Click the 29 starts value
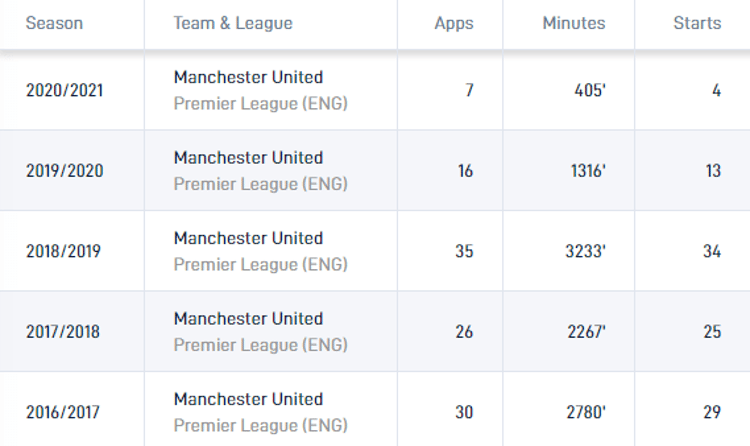The image size is (750, 446). coord(712,412)
